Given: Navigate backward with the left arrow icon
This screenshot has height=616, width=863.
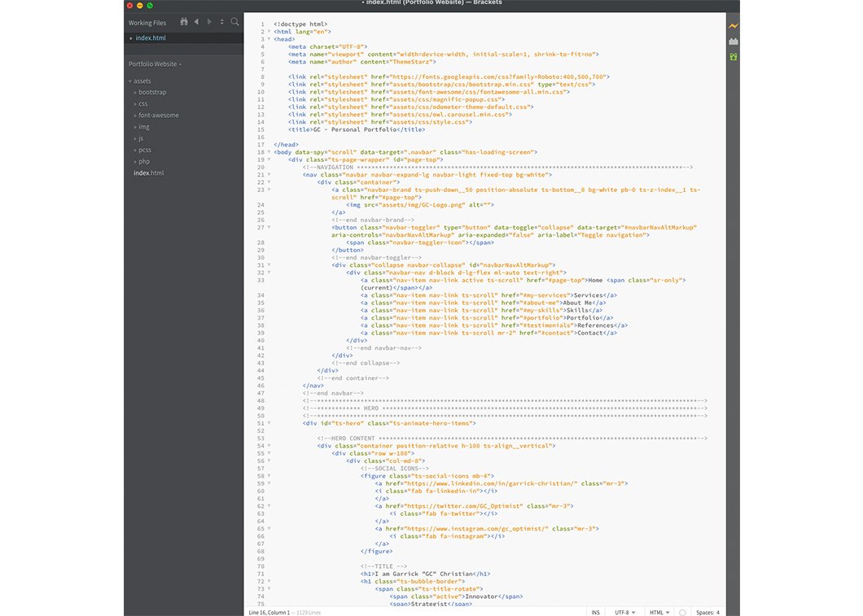Looking at the screenshot, I should [x=196, y=22].
